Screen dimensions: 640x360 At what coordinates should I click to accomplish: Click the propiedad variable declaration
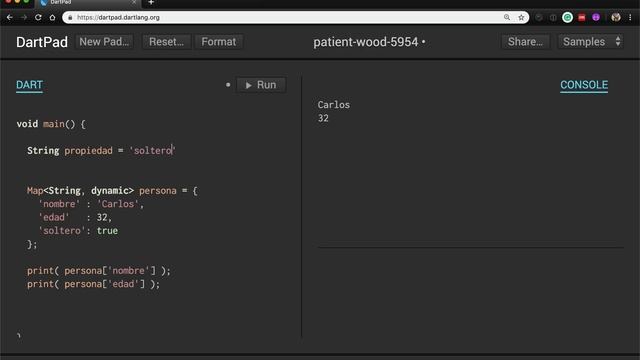[88, 151]
